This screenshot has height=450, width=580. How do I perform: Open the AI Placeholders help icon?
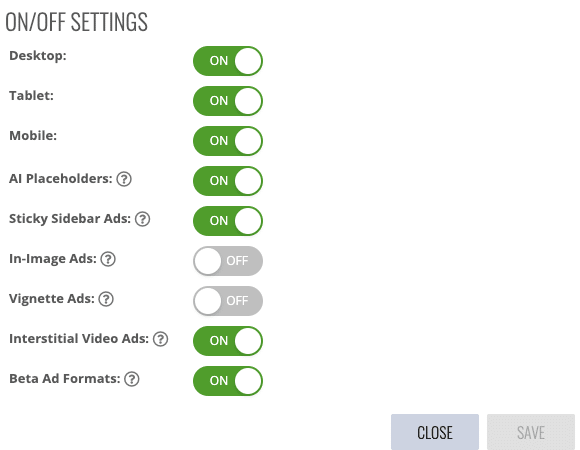124,179
